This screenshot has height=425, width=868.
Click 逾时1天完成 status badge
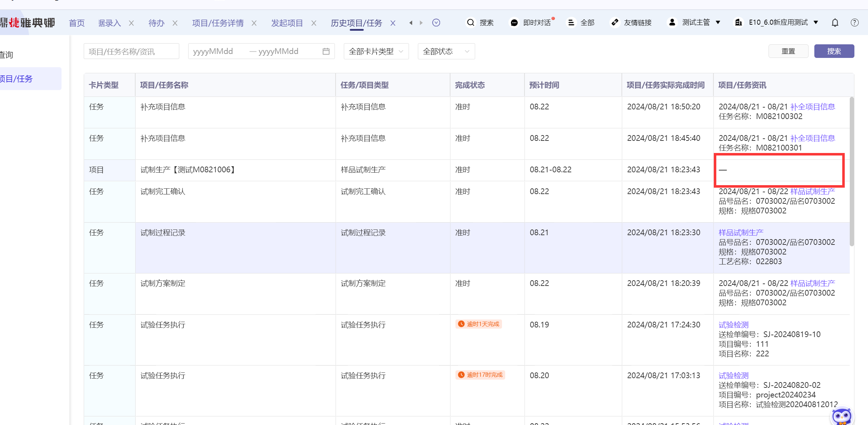pyautogui.click(x=479, y=324)
